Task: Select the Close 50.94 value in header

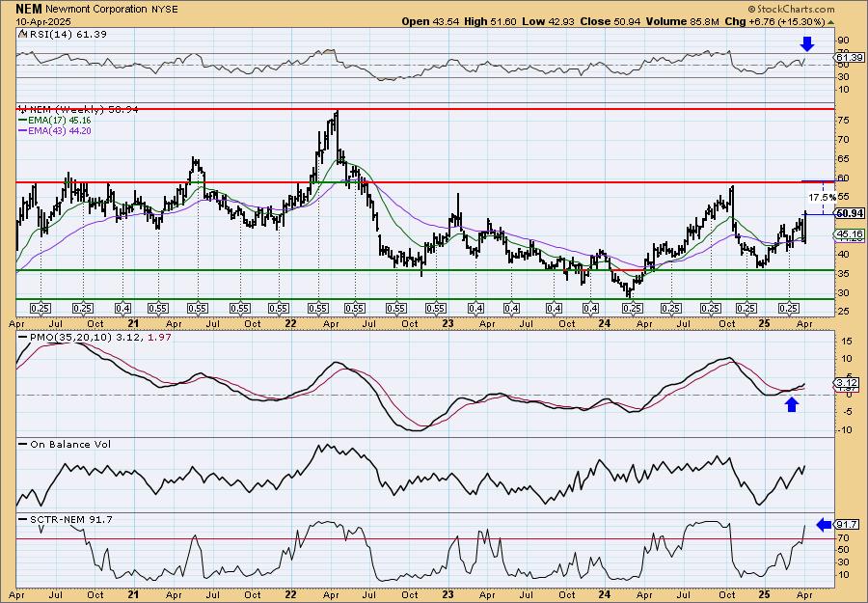Action: coord(610,21)
